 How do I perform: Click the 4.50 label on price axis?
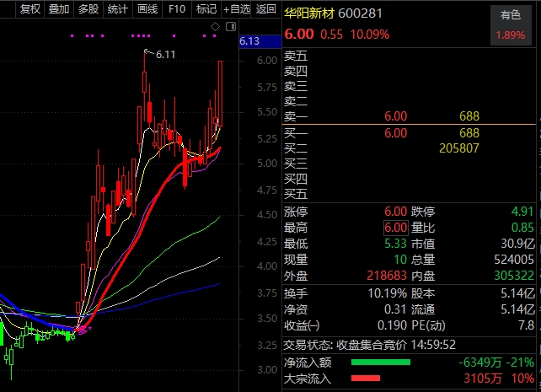click(267, 215)
